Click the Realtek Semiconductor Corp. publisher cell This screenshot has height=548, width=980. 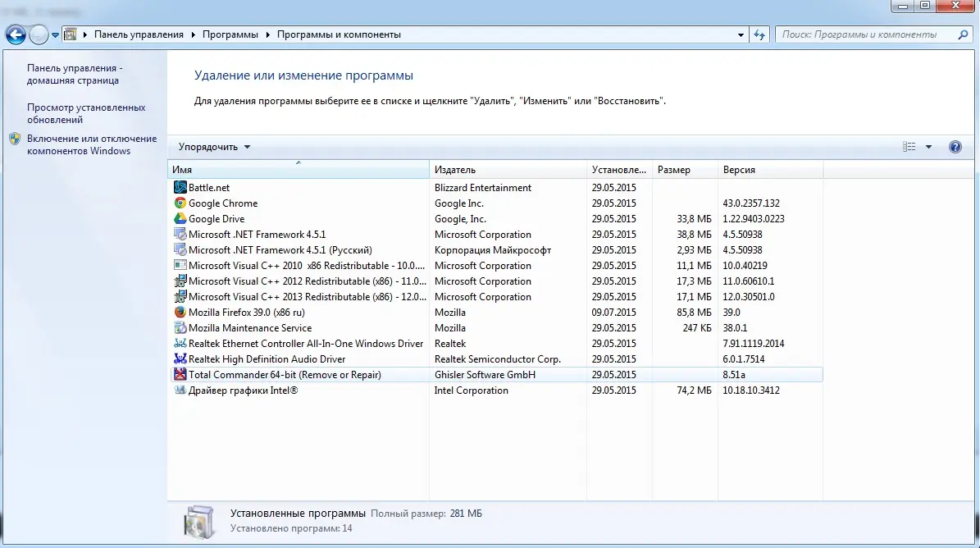pos(498,359)
